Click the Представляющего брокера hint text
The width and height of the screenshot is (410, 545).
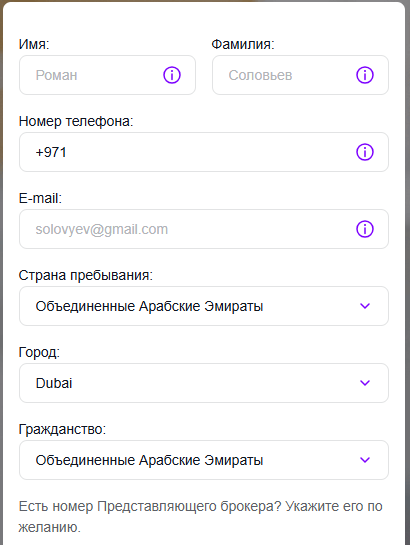(x=200, y=517)
